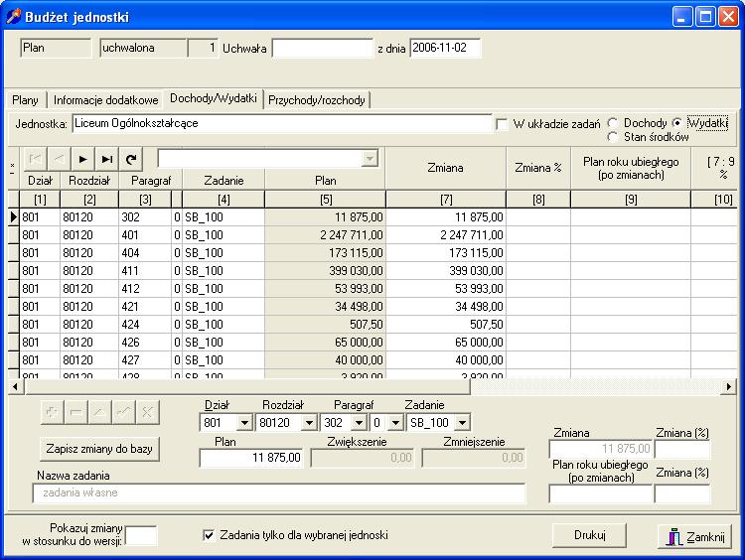The width and height of the screenshot is (745, 560).
Task: Click the Plan column header
Action: point(326,181)
